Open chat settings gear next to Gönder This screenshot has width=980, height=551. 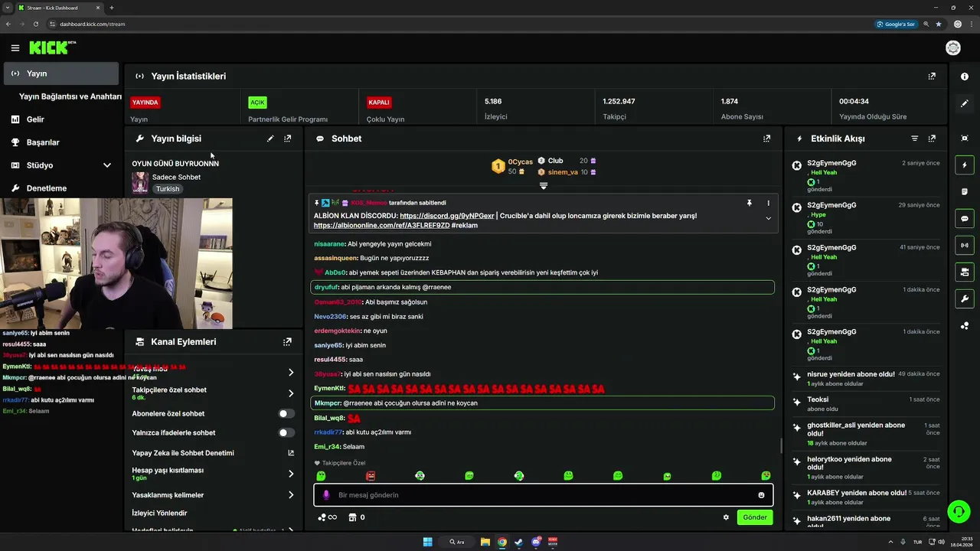point(726,517)
